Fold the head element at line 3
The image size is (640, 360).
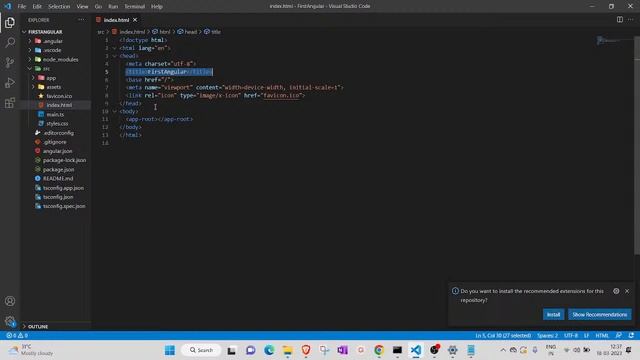[x=115, y=56]
